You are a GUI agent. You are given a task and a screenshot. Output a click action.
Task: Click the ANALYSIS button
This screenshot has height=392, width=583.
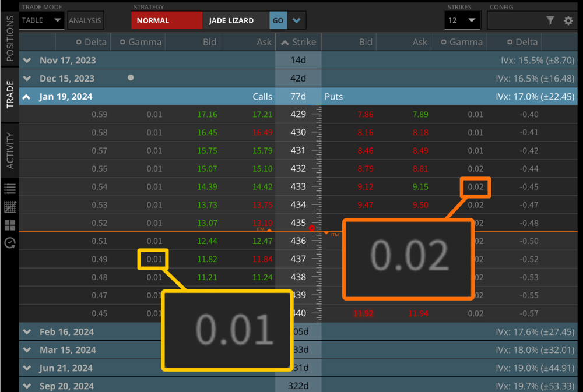pos(85,20)
